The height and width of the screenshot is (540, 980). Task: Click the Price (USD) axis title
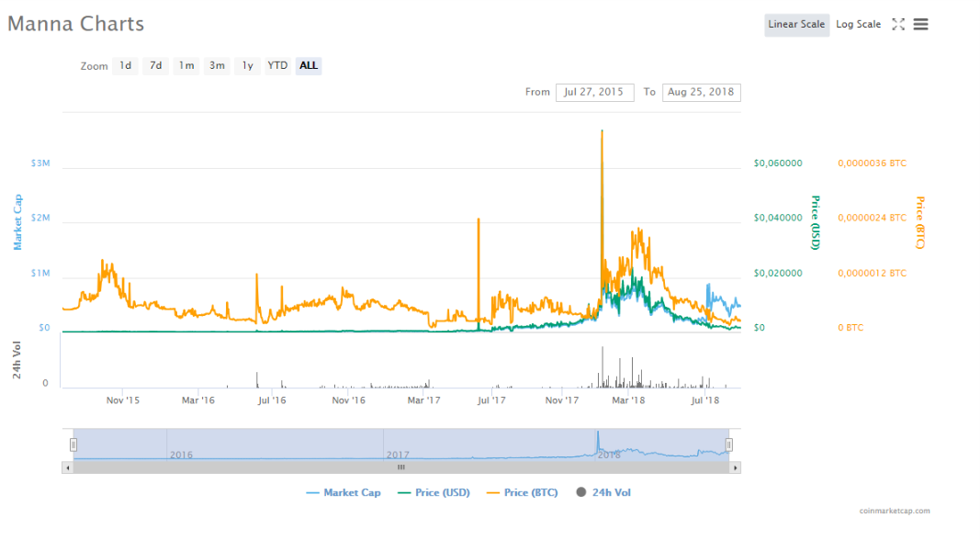click(816, 222)
